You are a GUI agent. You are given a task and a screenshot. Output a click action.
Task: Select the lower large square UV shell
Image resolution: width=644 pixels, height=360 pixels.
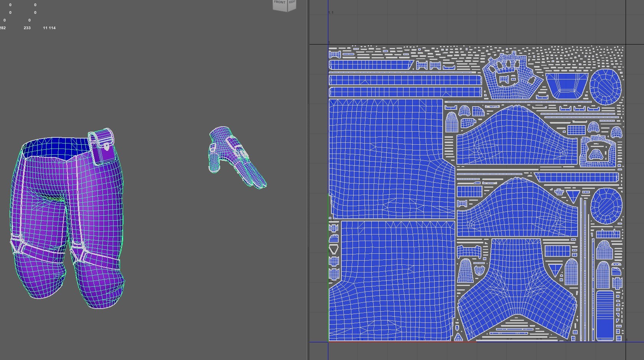pyautogui.click(x=392, y=281)
